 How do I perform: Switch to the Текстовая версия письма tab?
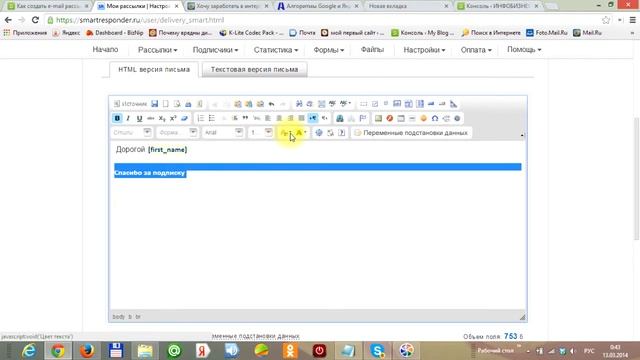coord(254,69)
